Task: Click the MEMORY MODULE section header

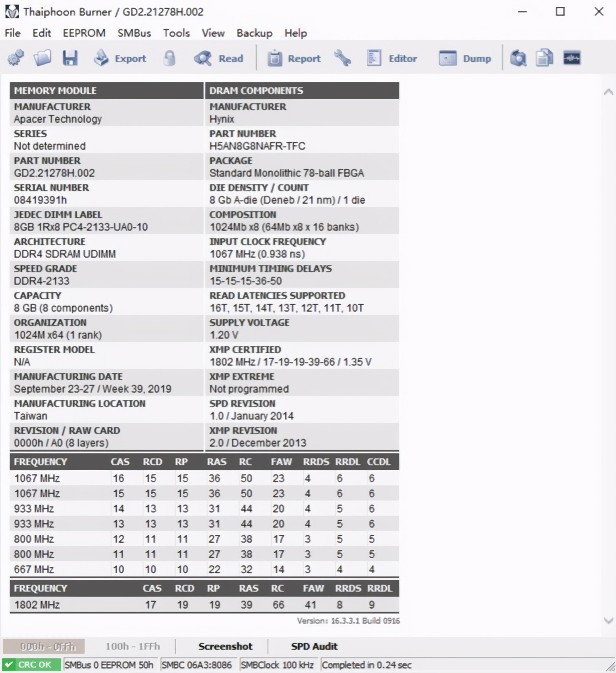Action: point(107,91)
